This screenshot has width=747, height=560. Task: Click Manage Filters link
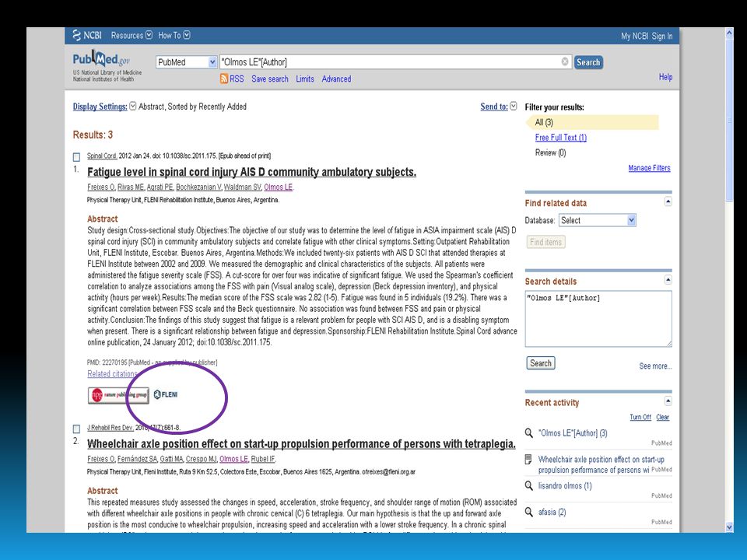pyautogui.click(x=649, y=168)
